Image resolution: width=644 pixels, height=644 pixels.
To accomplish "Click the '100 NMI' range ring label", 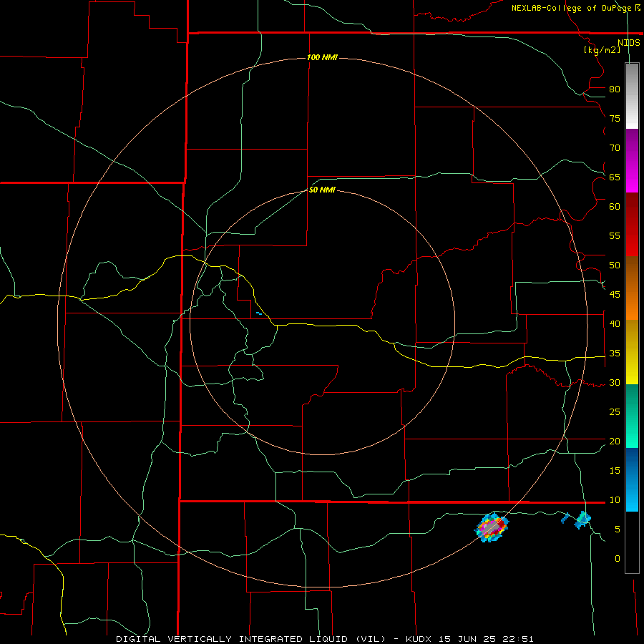I will (322, 57).
